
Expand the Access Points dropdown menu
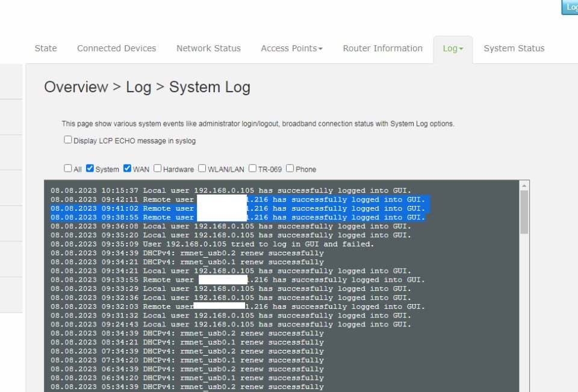coord(291,48)
